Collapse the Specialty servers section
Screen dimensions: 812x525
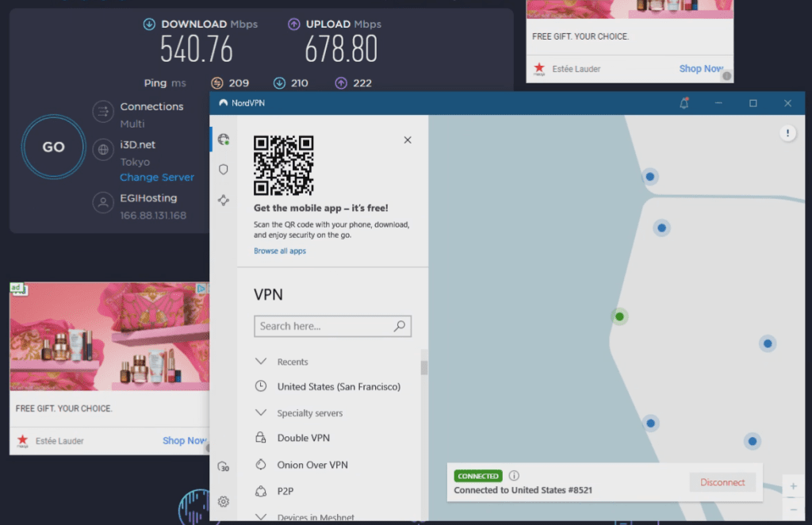point(261,412)
